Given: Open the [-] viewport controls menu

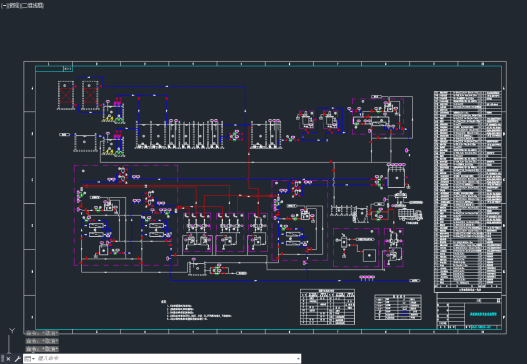Looking at the screenshot, I should point(4,6).
